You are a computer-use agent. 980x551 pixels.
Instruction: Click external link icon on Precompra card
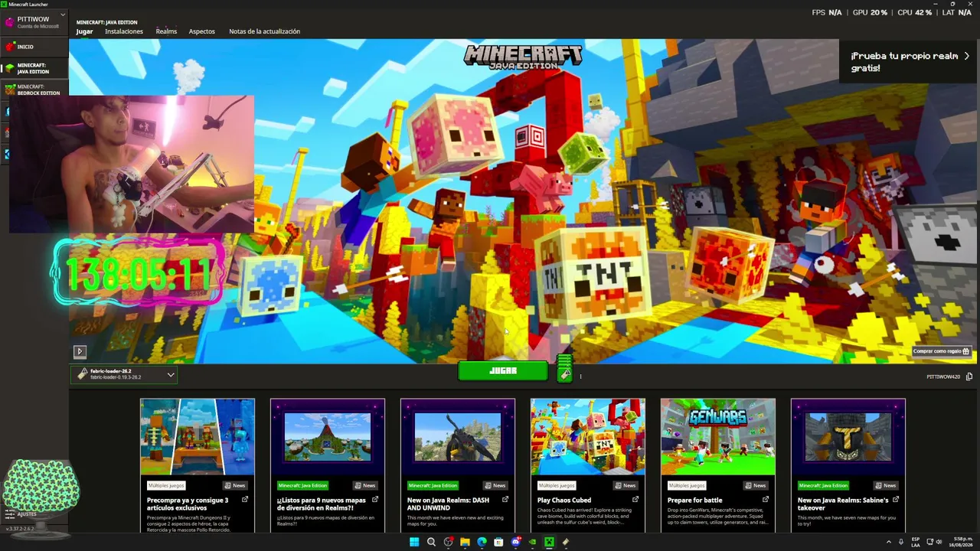pos(245,500)
